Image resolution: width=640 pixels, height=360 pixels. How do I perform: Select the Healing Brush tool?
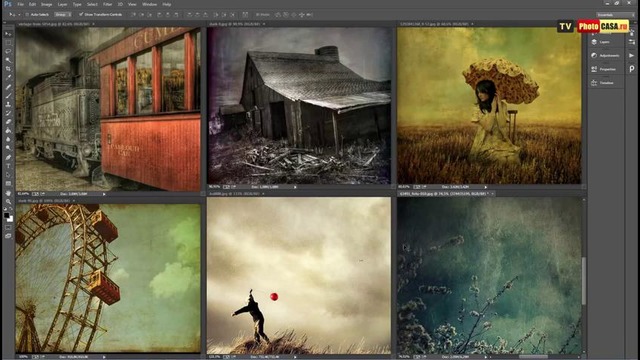(8, 87)
